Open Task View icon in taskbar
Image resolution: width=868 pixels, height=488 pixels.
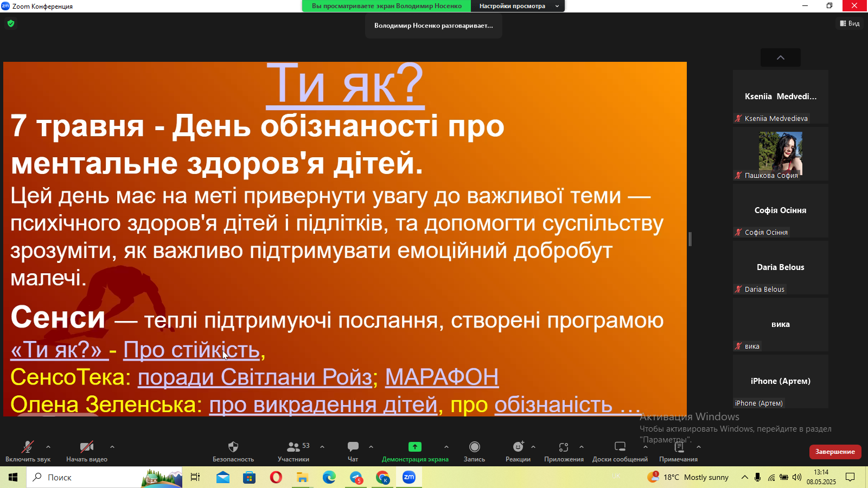[195, 477]
